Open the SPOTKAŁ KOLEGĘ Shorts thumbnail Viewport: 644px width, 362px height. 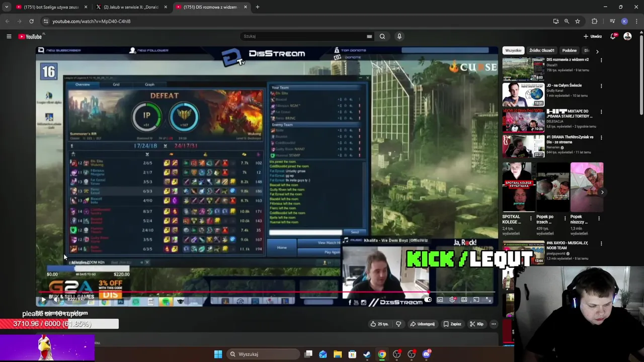(x=519, y=187)
